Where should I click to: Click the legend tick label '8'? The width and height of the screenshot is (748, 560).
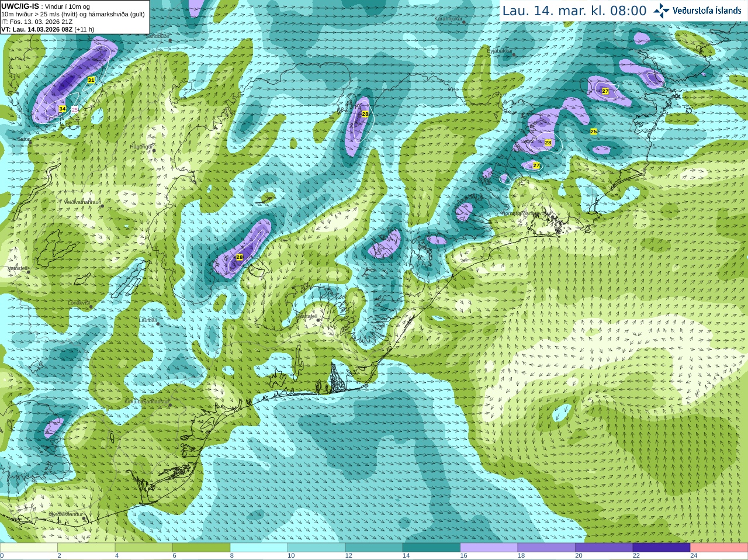point(232,556)
